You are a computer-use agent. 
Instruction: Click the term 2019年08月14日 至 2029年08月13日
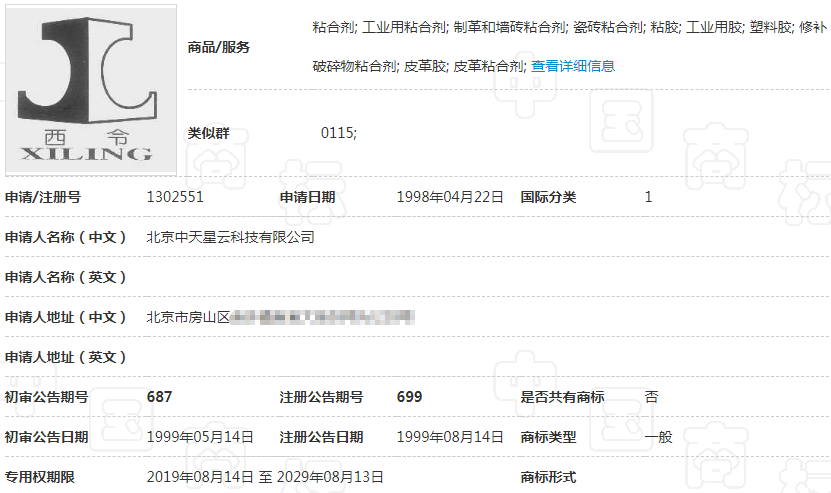pyautogui.click(x=265, y=477)
